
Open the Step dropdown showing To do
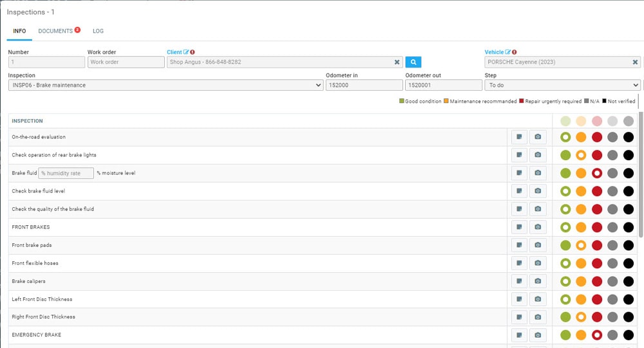pyautogui.click(x=562, y=85)
